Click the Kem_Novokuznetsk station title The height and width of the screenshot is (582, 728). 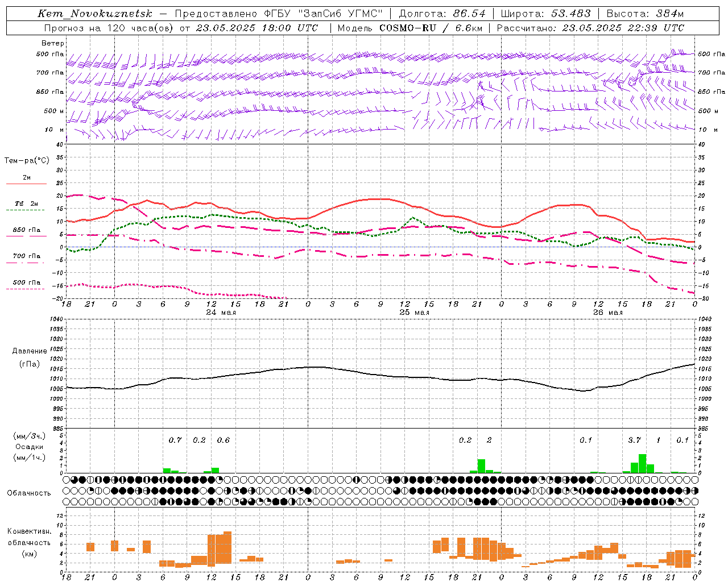point(95,14)
